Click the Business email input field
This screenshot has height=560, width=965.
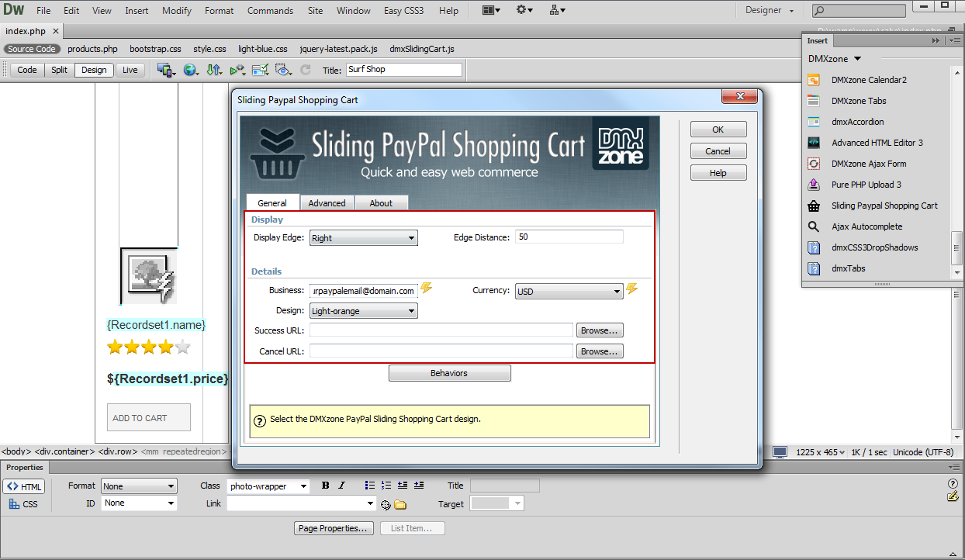(364, 291)
